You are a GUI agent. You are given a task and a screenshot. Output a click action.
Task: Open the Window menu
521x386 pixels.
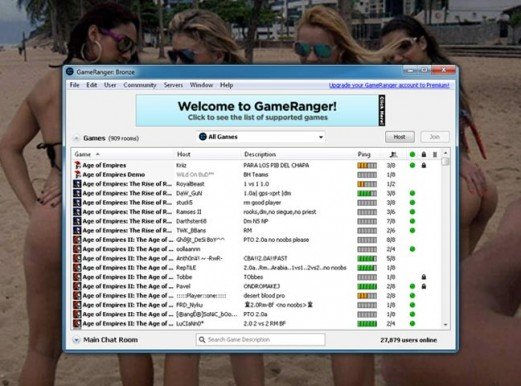[x=201, y=85]
